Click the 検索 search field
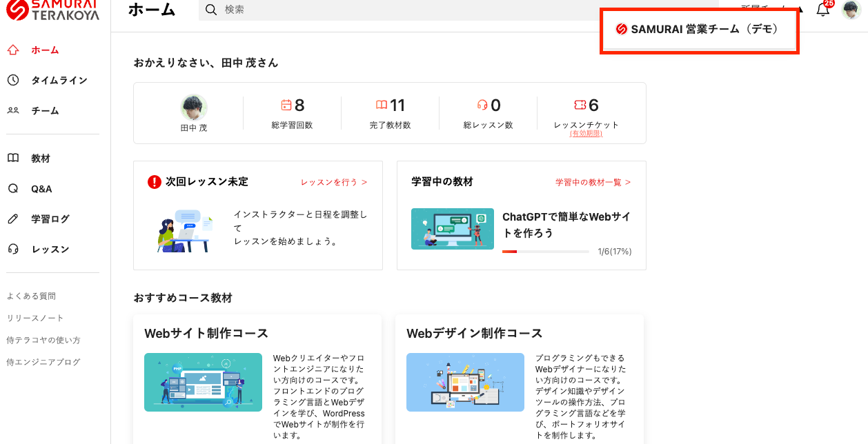 [x=455, y=10]
